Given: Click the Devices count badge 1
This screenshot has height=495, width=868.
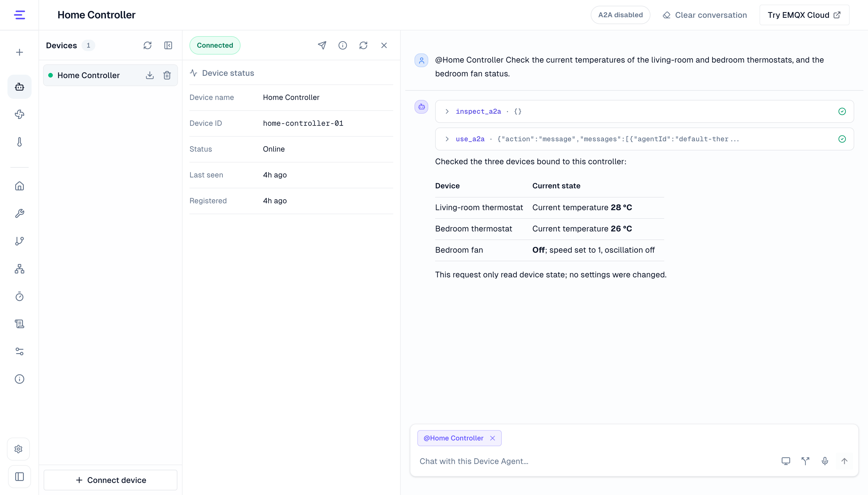Looking at the screenshot, I should (x=88, y=46).
